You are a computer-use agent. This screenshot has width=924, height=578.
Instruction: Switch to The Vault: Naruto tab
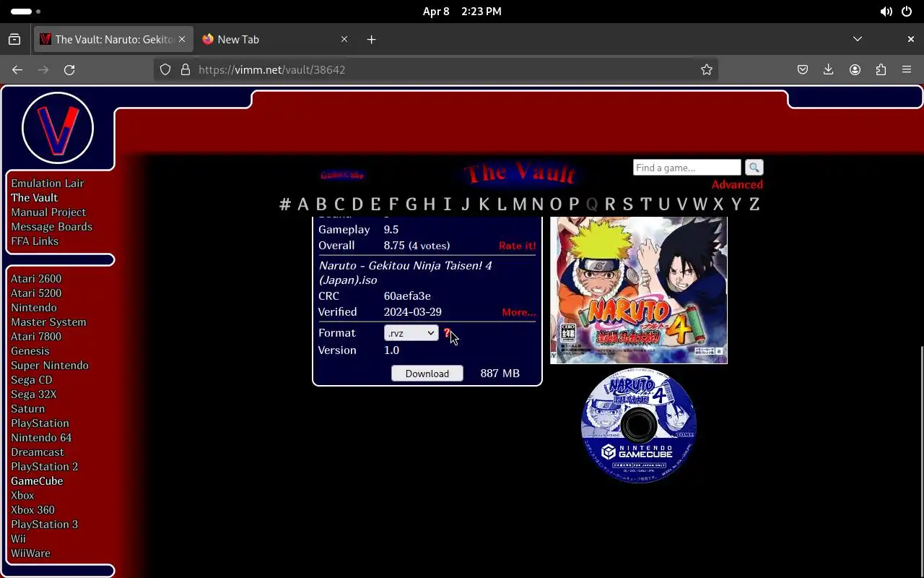tap(113, 39)
